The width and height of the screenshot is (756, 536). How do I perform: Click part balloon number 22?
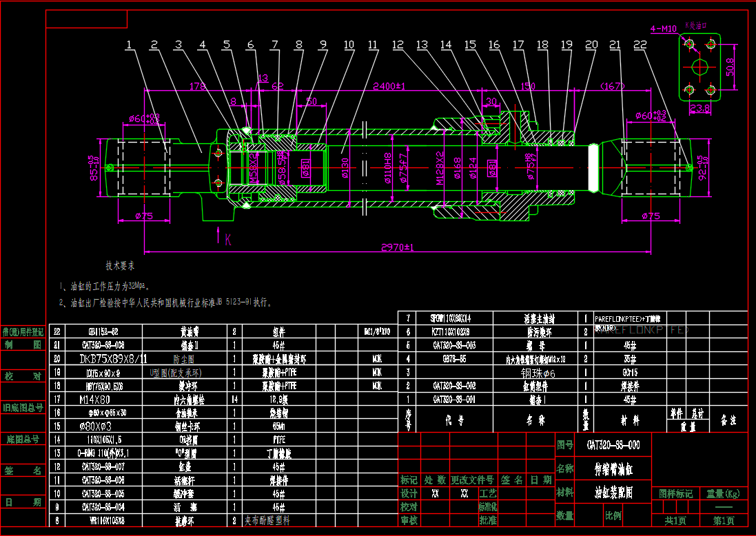point(640,45)
